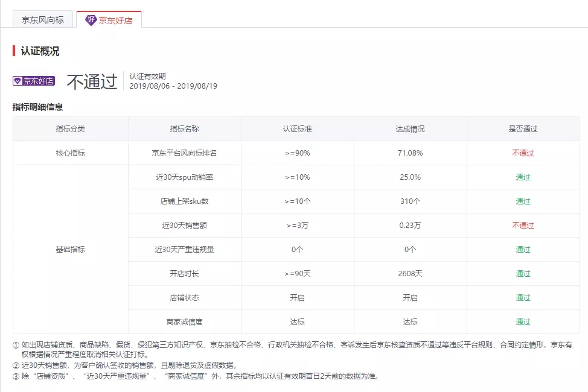Viewport: 588px width, 392px height.
Task: Click the 认证有效期 date range text
Action: (x=173, y=86)
